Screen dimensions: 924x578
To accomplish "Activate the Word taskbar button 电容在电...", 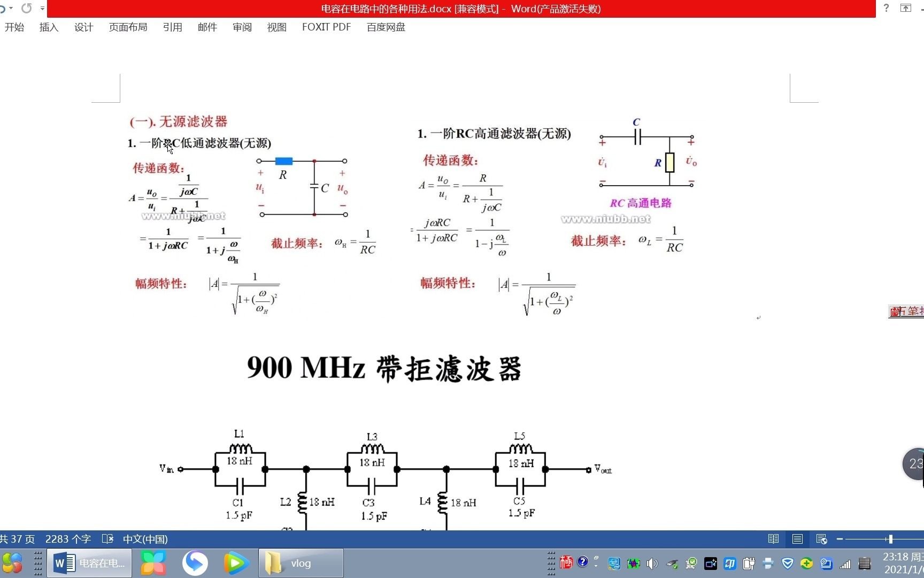I will pyautogui.click(x=89, y=563).
